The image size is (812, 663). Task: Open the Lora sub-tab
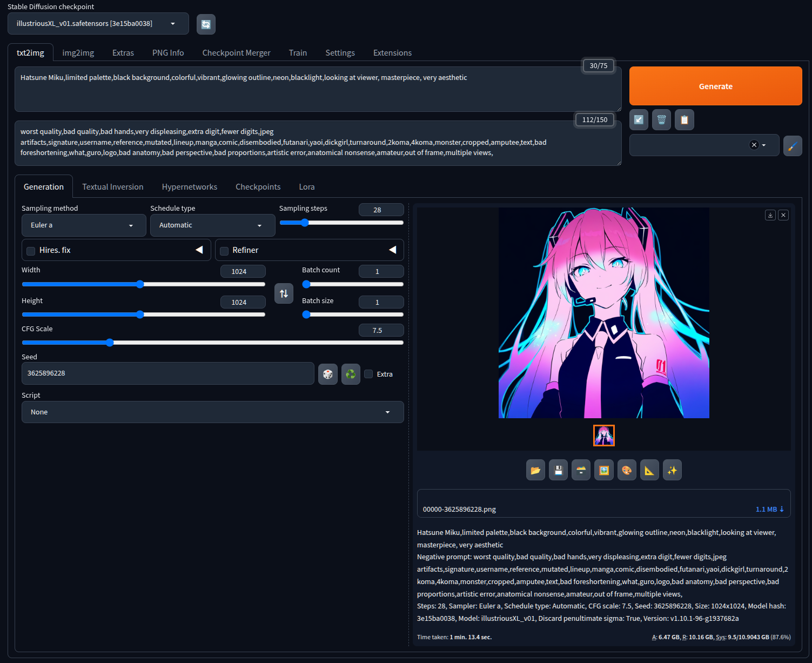coord(307,187)
